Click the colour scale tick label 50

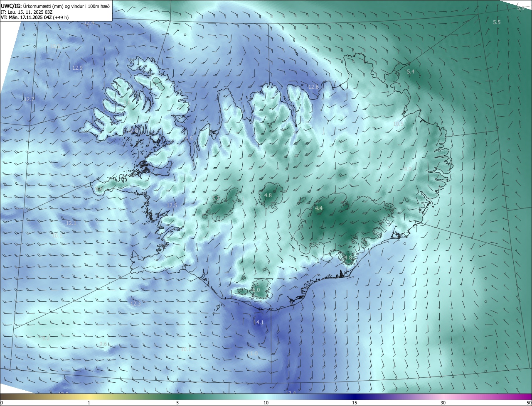pos(529,403)
